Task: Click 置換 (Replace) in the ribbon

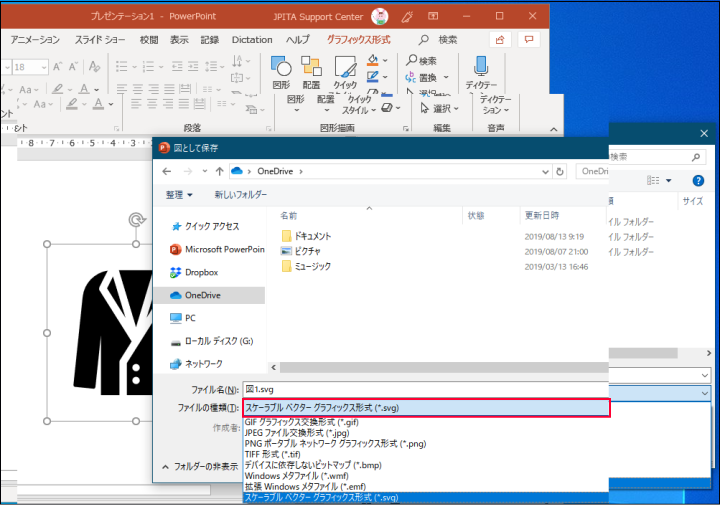Action: (x=427, y=78)
